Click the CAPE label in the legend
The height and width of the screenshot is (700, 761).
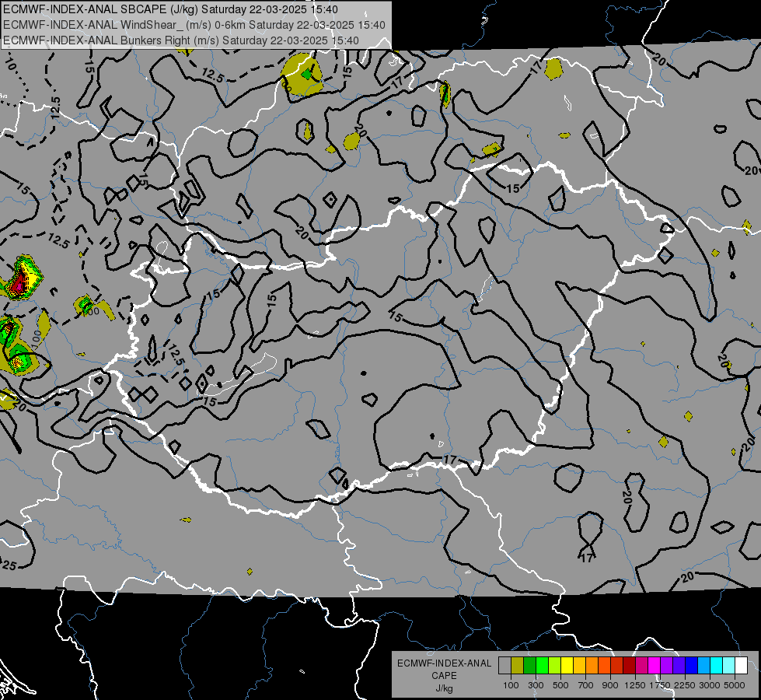(x=444, y=676)
